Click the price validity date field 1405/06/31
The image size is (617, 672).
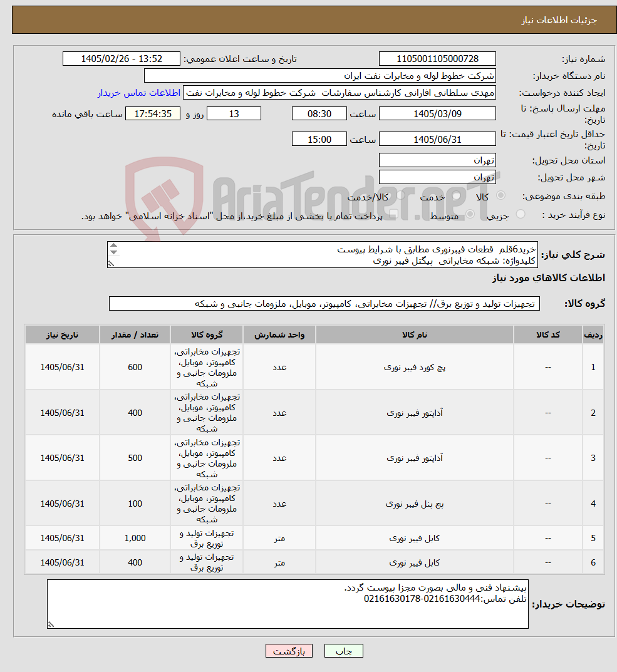437,139
